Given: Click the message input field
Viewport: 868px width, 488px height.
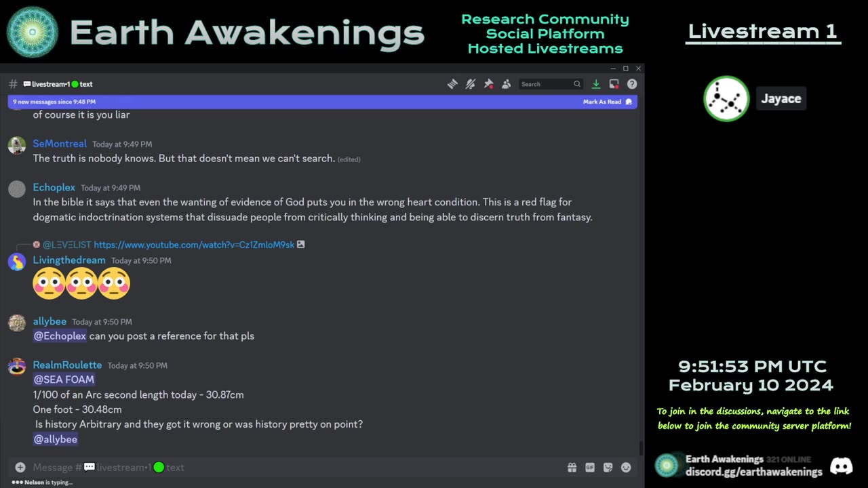Looking at the screenshot, I should 295,467.
